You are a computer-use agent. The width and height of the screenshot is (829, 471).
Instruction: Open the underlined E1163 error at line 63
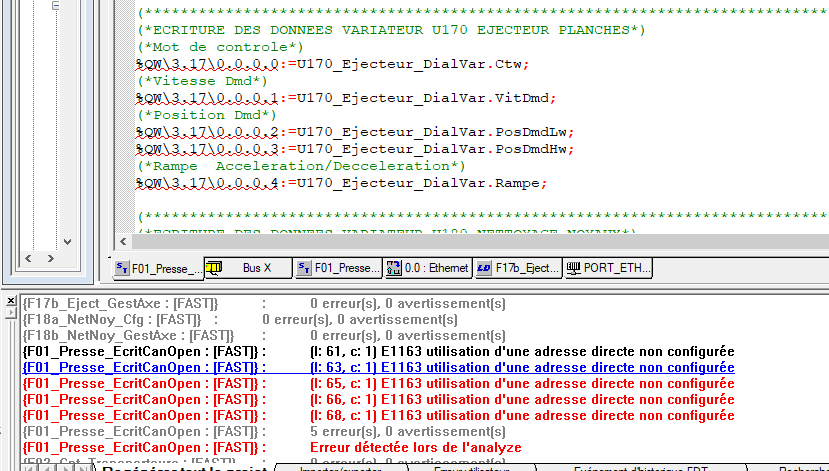pos(521,368)
